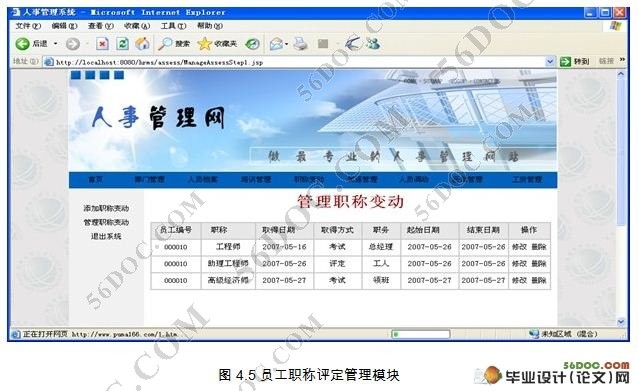Click the 未知区域 (混合) status bar text
This screenshot has height=391, width=638.
click(x=569, y=334)
